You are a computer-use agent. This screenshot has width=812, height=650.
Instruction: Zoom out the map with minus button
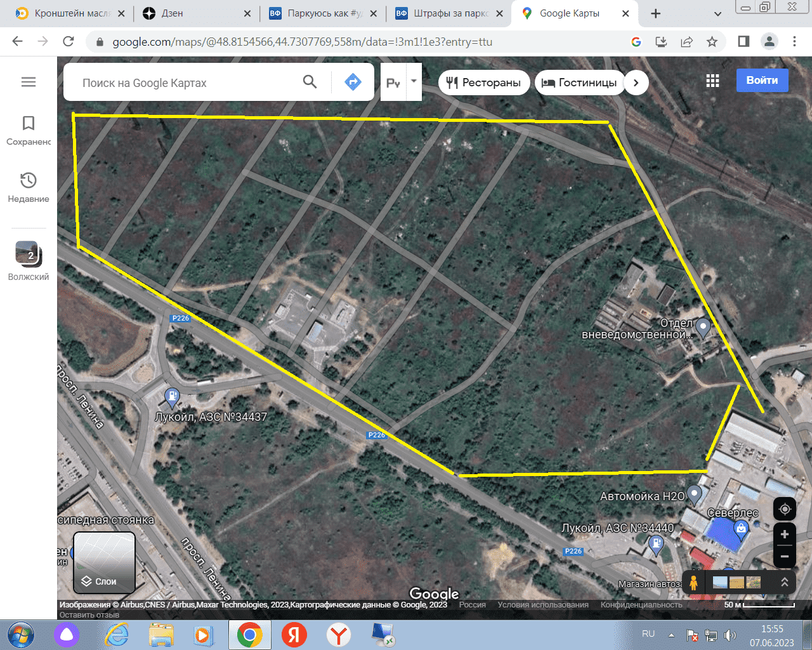(x=785, y=557)
